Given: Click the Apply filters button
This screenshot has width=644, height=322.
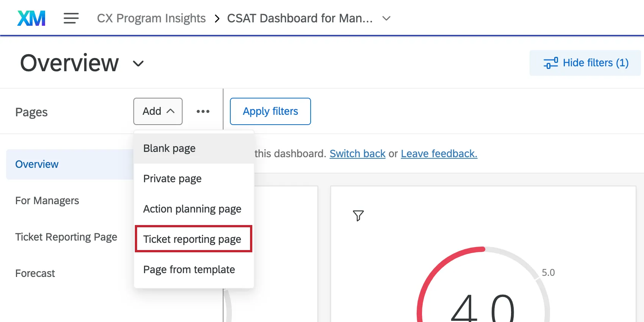Looking at the screenshot, I should point(270,111).
